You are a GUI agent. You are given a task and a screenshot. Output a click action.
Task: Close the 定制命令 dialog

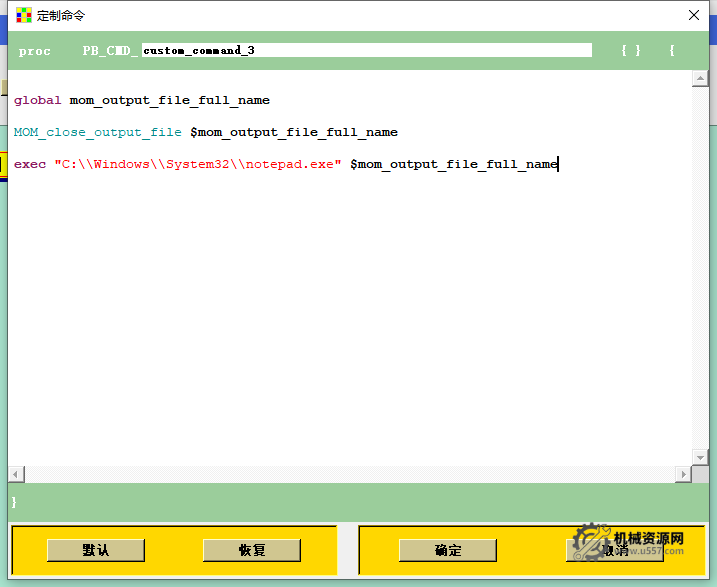[x=694, y=15]
